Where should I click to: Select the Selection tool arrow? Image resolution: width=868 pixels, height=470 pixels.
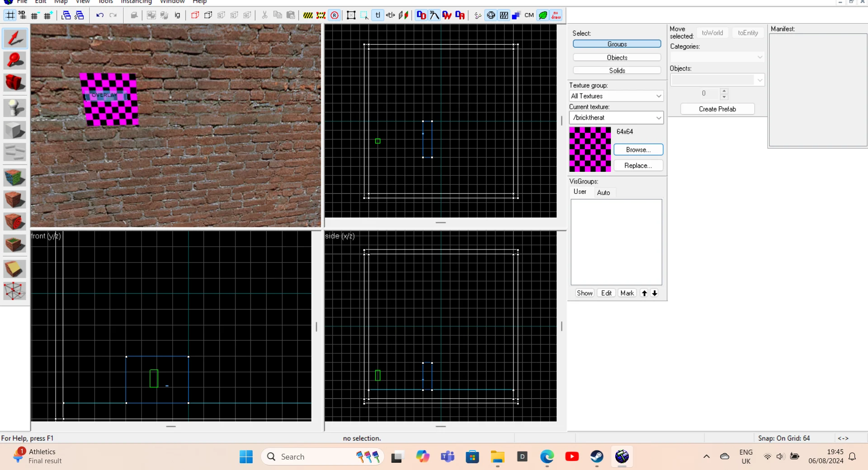pyautogui.click(x=14, y=38)
